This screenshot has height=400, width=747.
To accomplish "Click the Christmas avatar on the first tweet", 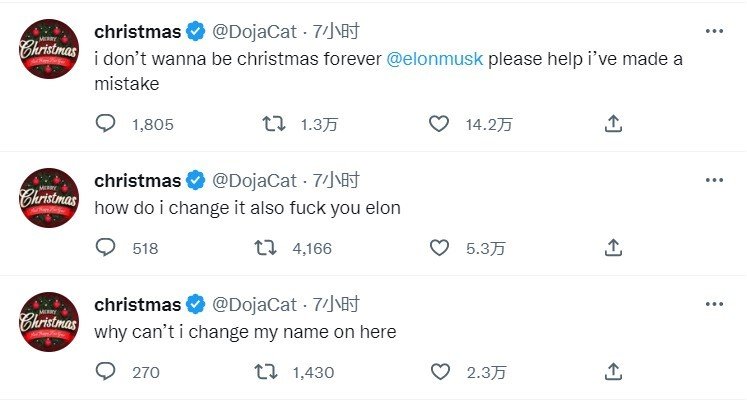I will (49, 49).
